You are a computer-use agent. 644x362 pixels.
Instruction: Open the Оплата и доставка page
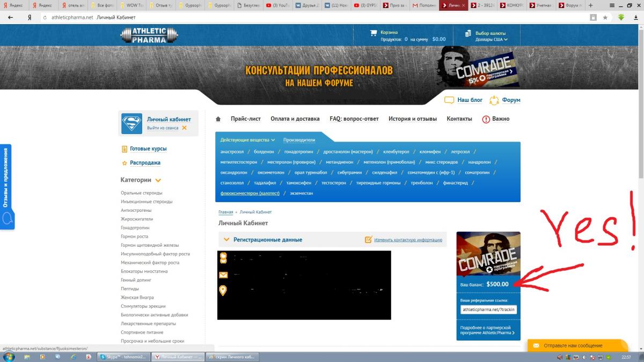(295, 119)
